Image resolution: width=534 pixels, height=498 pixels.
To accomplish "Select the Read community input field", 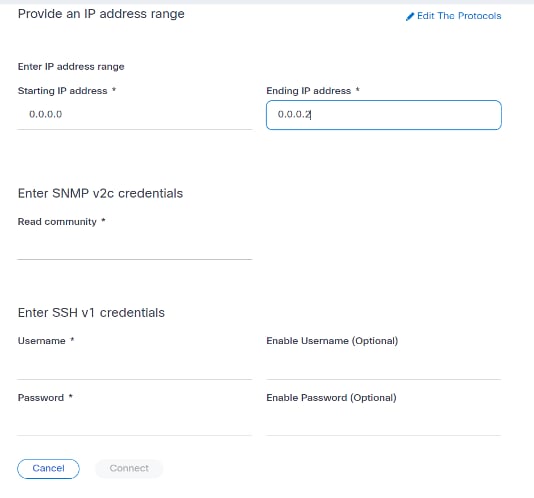I will [135, 246].
